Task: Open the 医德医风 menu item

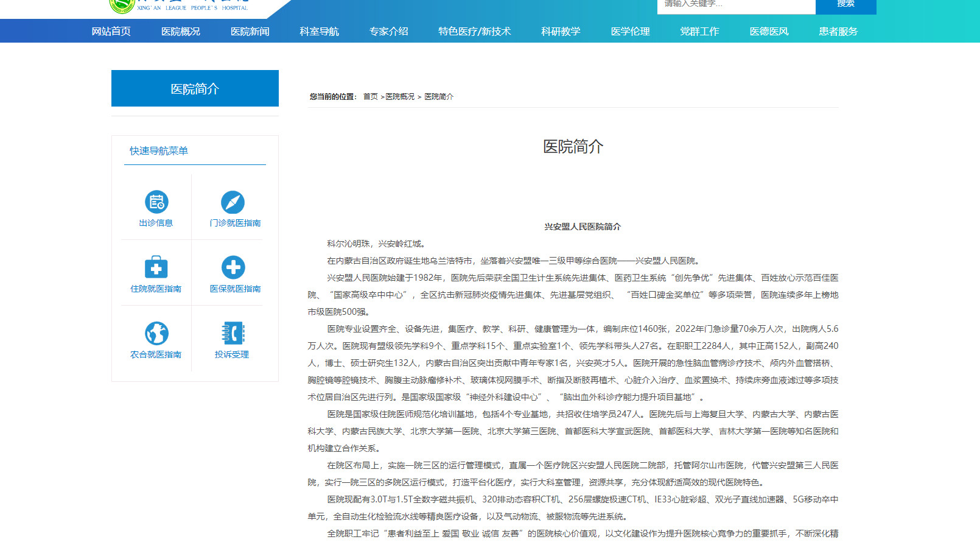Action: click(769, 31)
